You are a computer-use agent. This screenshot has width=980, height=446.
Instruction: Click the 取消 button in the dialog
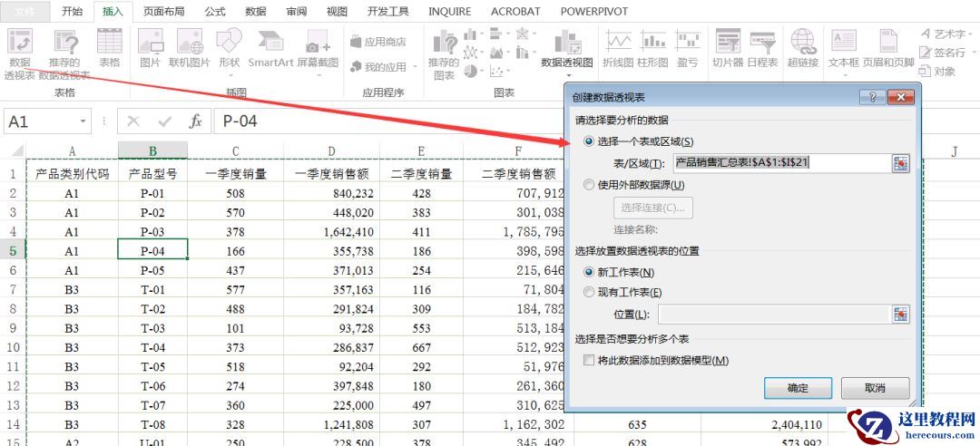875,388
